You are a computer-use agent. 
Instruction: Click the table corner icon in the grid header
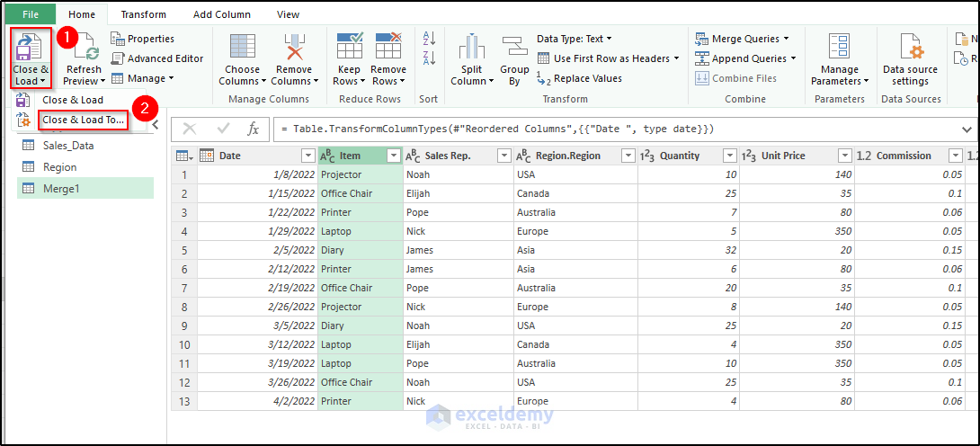coord(183,156)
